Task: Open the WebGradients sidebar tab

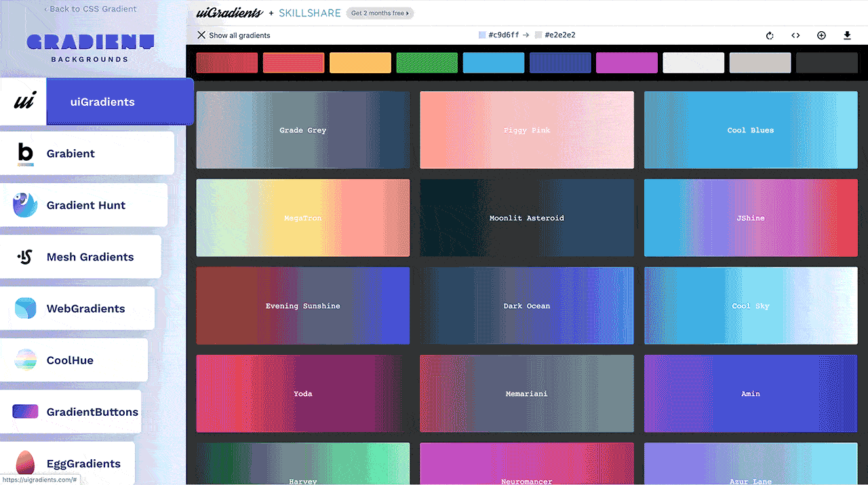Action: pyautogui.click(x=85, y=309)
